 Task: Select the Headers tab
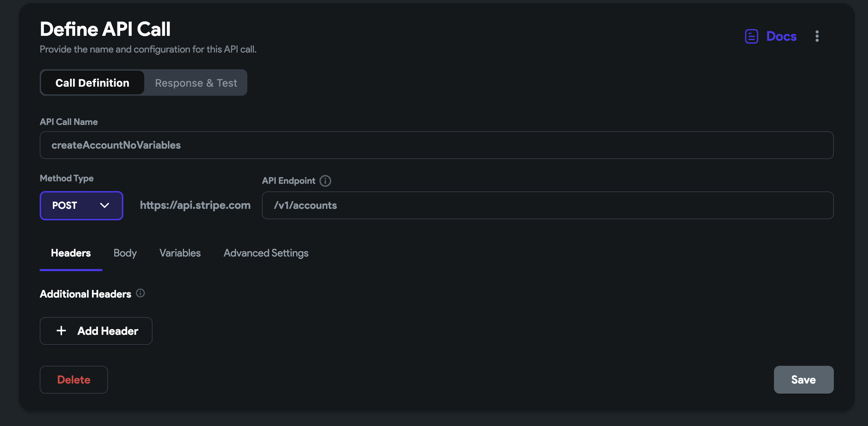tap(71, 253)
